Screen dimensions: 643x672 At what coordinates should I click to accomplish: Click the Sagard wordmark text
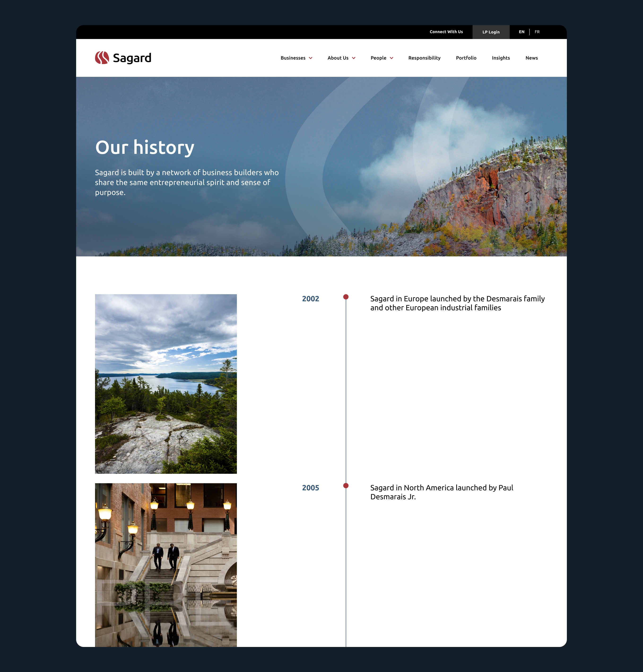point(132,58)
